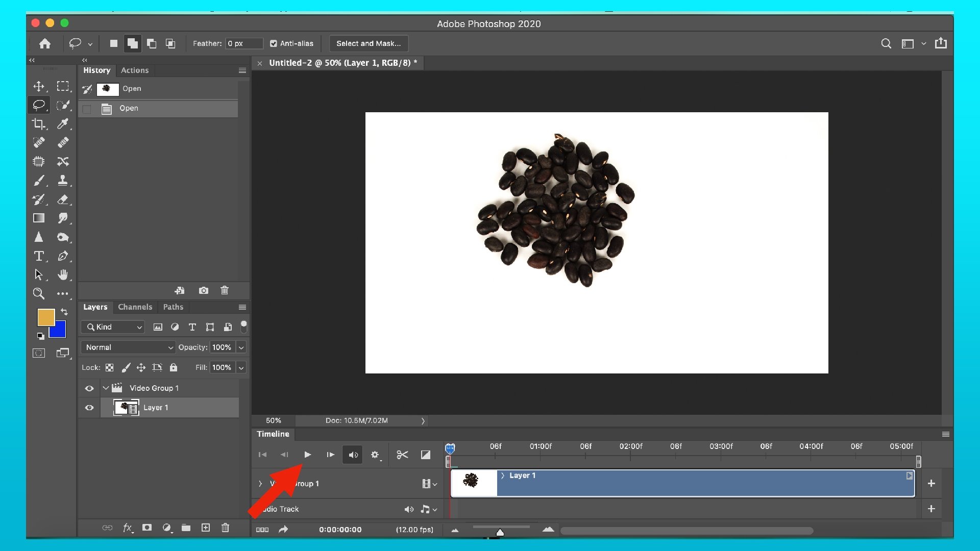Collapse the Video Group 1 layer group
Screen dimensions: 980x551
pyautogui.click(x=106, y=388)
